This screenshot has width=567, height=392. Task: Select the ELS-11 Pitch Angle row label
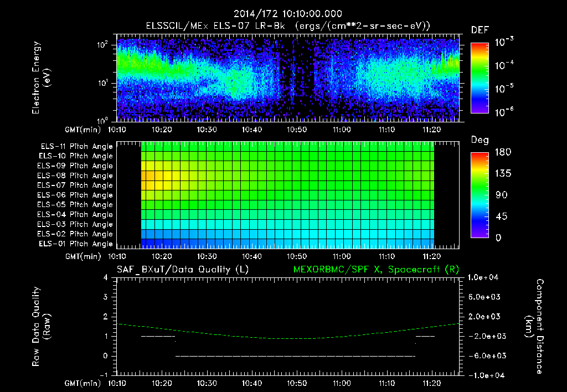[76, 147]
